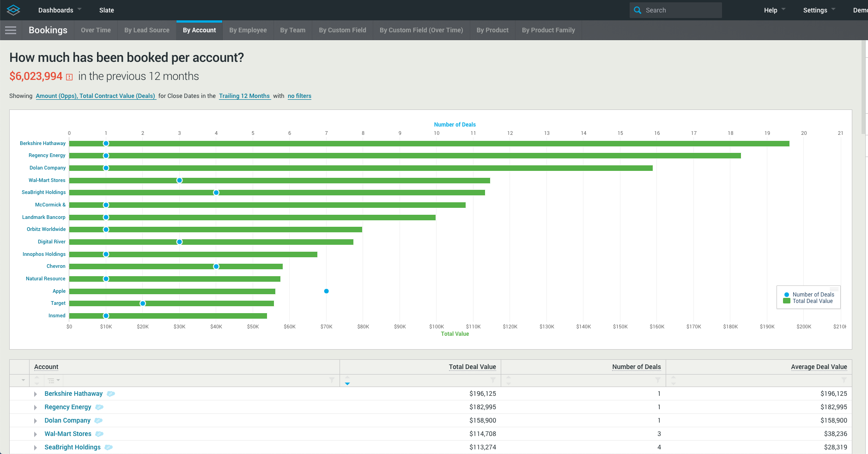Click Average Deal Value filter funnel icon
The image size is (868, 454).
(x=844, y=380)
